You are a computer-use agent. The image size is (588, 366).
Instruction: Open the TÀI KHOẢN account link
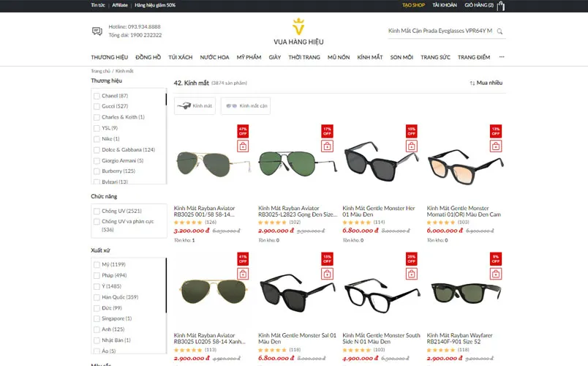click(x=445, y=5)
